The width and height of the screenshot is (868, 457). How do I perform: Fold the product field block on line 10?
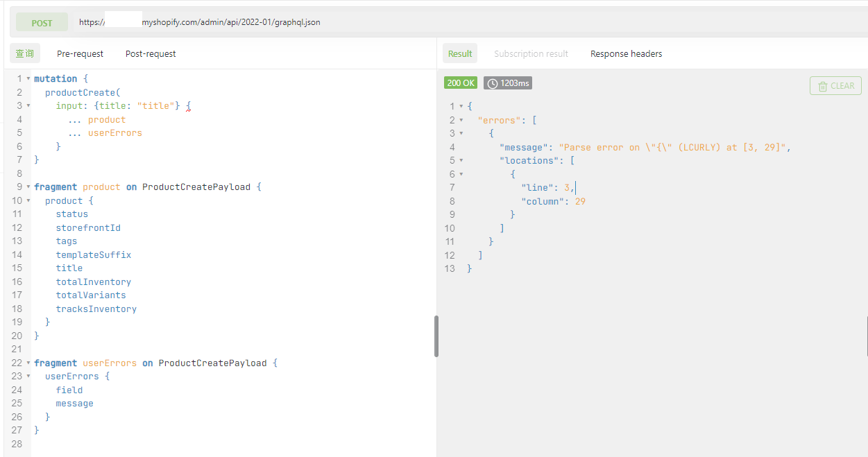pyautogui.click(x=28, y=201)
